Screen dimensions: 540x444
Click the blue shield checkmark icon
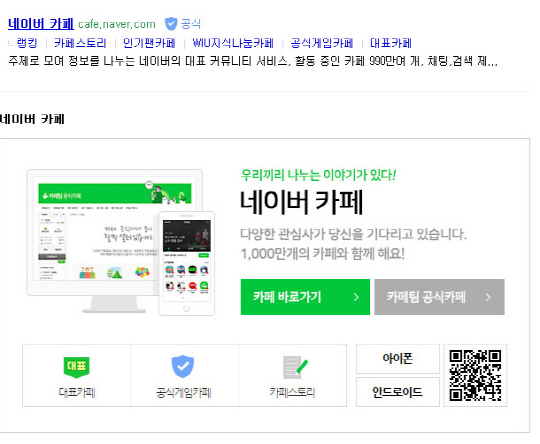pyautogui.click(x=183, y=366)
